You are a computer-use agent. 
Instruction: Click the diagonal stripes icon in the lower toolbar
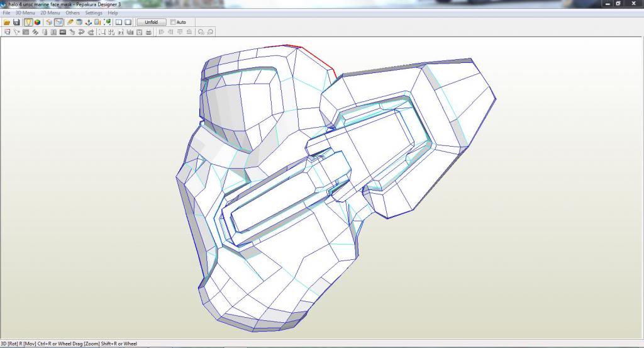(35, 32)
